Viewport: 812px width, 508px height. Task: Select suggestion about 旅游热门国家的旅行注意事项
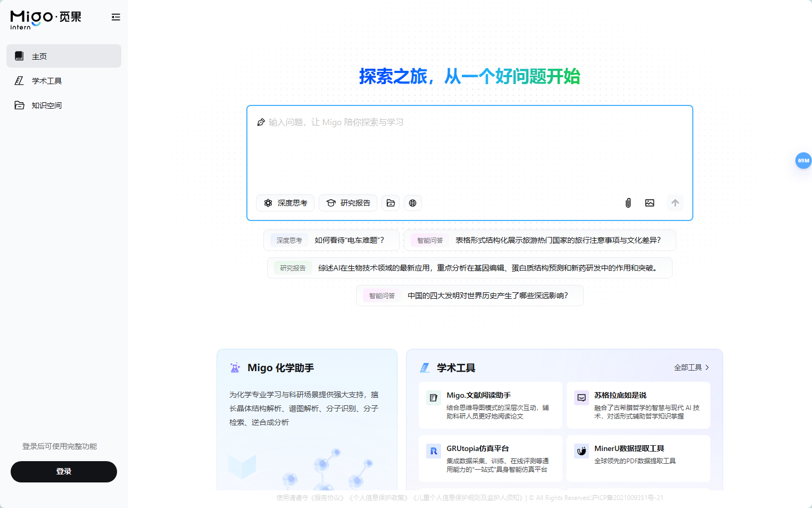pos(540,240)
